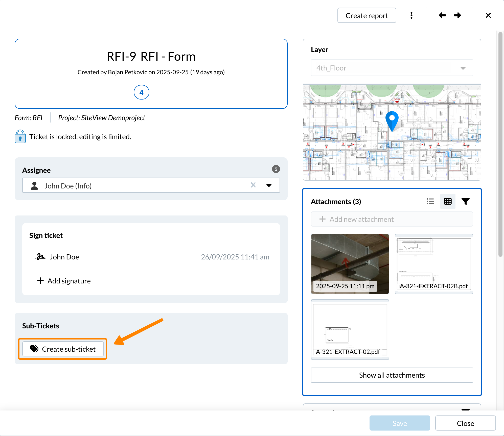Click the Create report button
504x436 pixels.
tap(366, 16)
